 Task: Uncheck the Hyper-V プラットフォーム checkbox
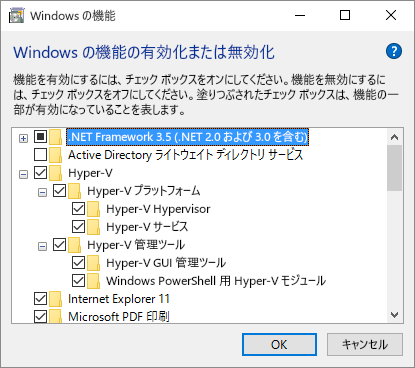click(x=59, y=191)
